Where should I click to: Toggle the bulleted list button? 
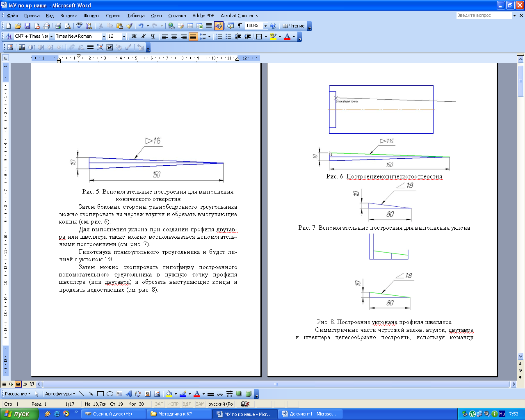point(228,37)
